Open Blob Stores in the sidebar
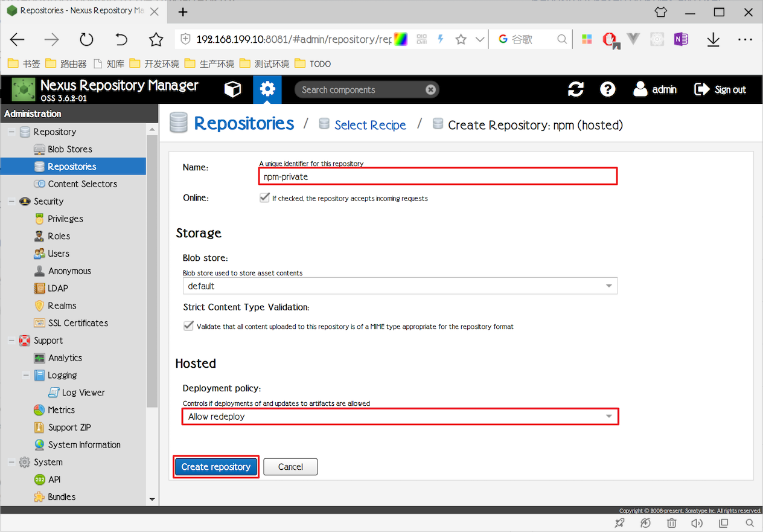Viewport: 763px width, 532px height. [x=70, y=149]
